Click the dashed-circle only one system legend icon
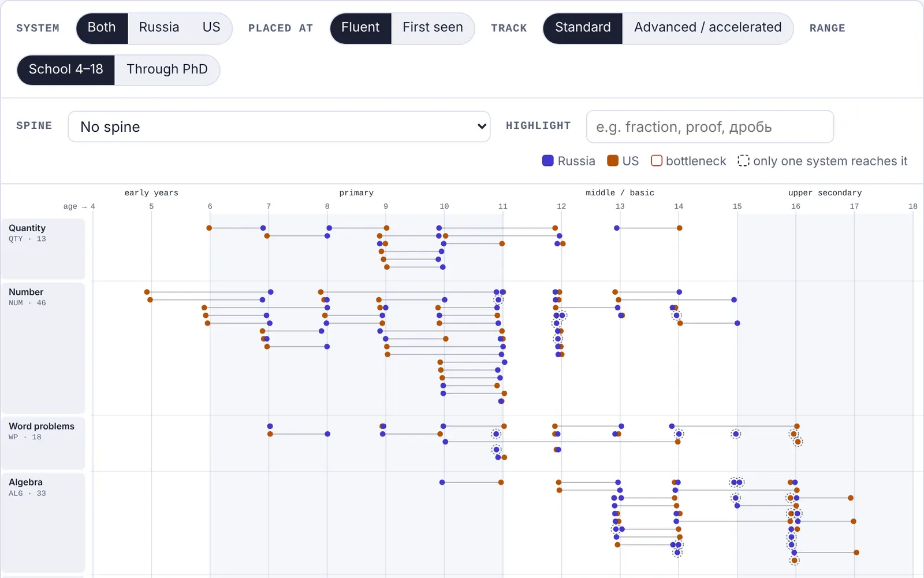924x578 pixels. click(744, 161)
